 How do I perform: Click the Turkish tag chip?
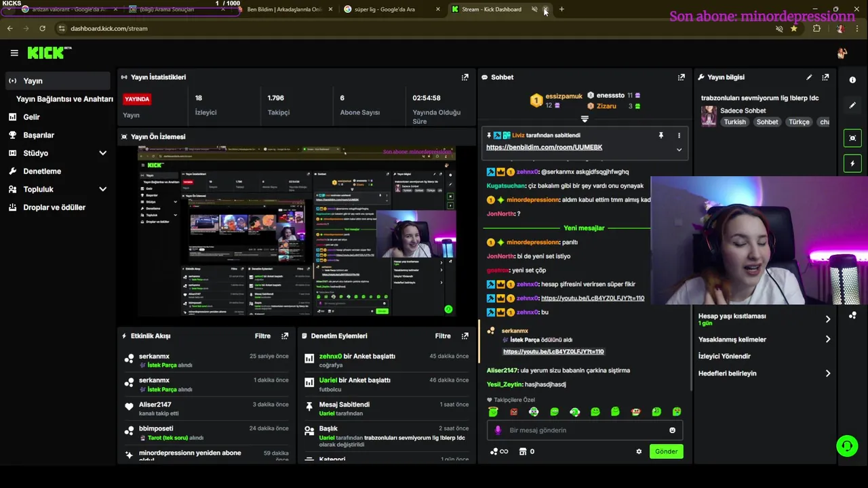pos(734,122)
